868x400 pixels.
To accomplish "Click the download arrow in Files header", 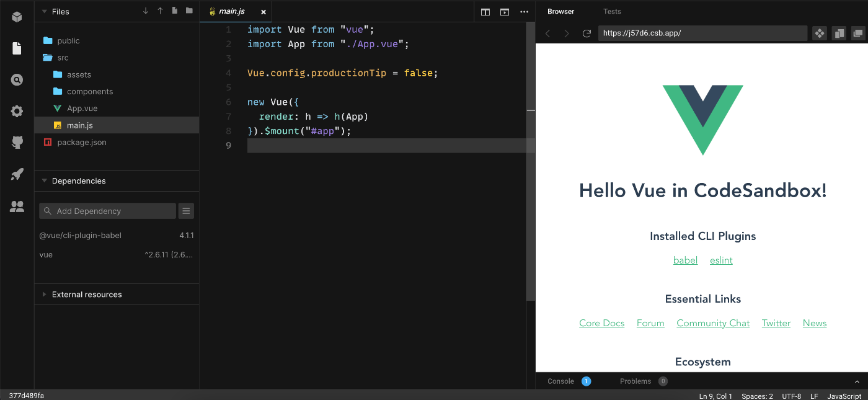I will pyautogui.click(x=146, y=11).
